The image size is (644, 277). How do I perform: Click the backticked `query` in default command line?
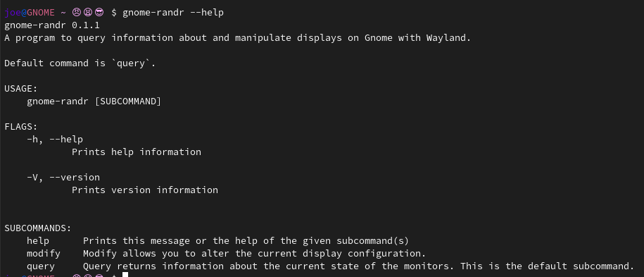pyautogui.click(x=131, y=63)
